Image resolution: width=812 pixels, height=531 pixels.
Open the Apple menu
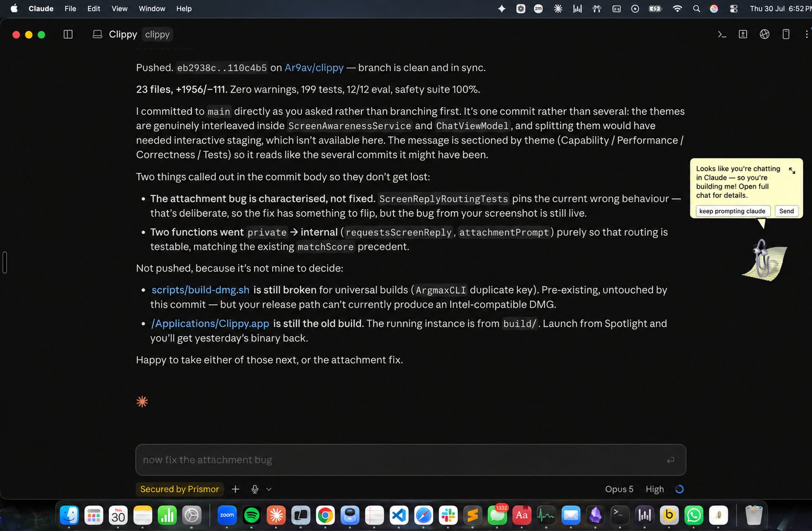click(14, 8)
